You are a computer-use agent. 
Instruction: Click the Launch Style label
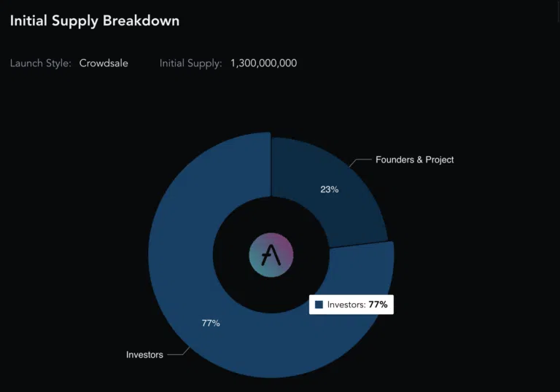[41, 63]
